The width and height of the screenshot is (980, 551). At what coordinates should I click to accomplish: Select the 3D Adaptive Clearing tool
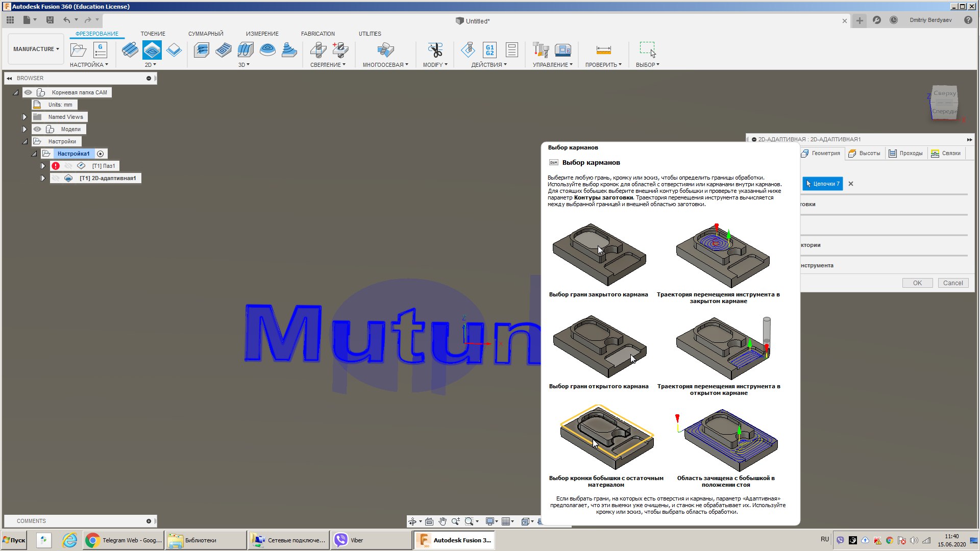click(x=202, y=50)
